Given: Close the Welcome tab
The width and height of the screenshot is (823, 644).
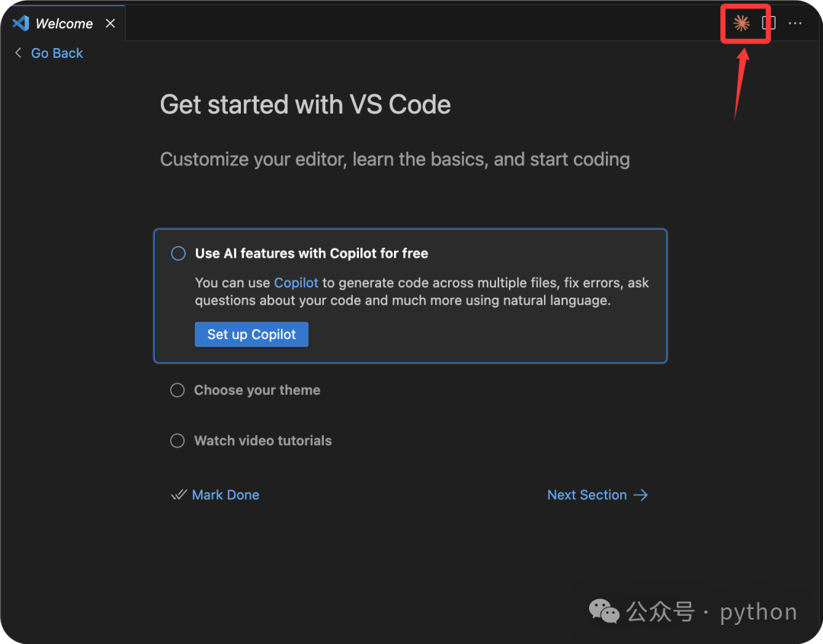Looking at the screenshot, I should [110, 23].
